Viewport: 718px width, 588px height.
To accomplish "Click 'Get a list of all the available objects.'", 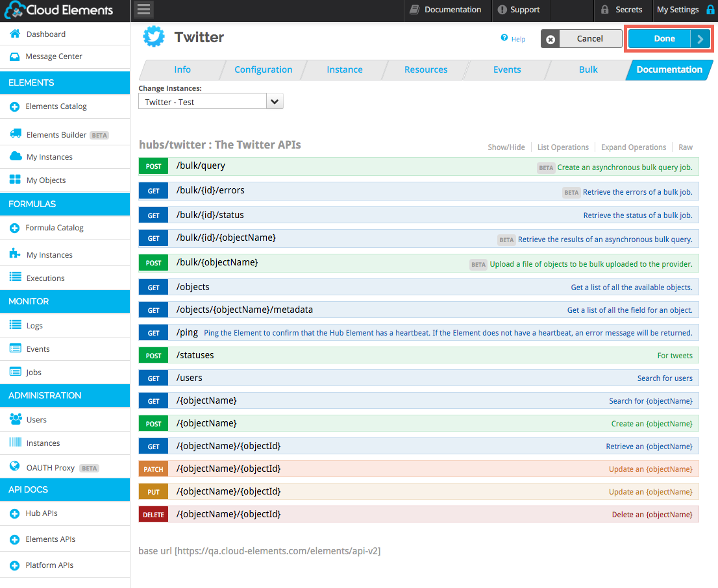I will pyautogui.click(x=632, y=288).
